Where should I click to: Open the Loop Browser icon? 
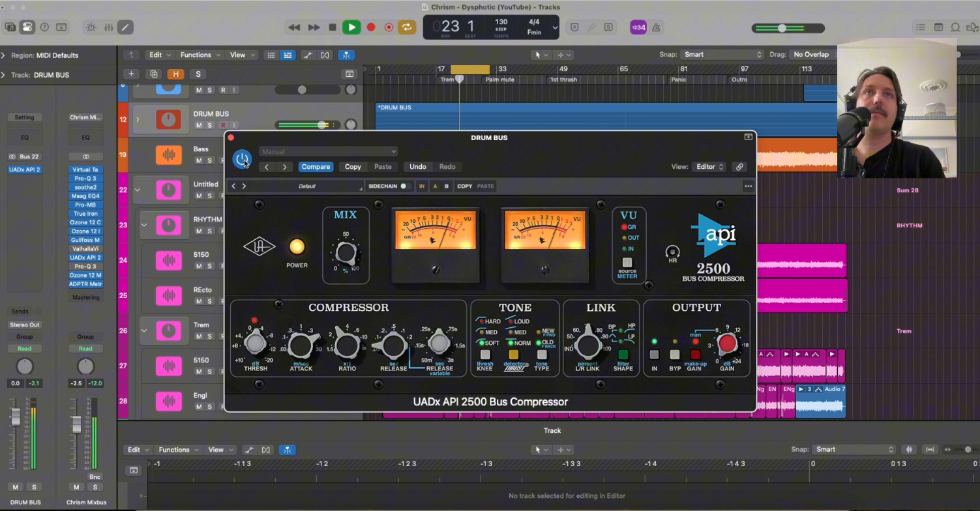coord(955,27)
